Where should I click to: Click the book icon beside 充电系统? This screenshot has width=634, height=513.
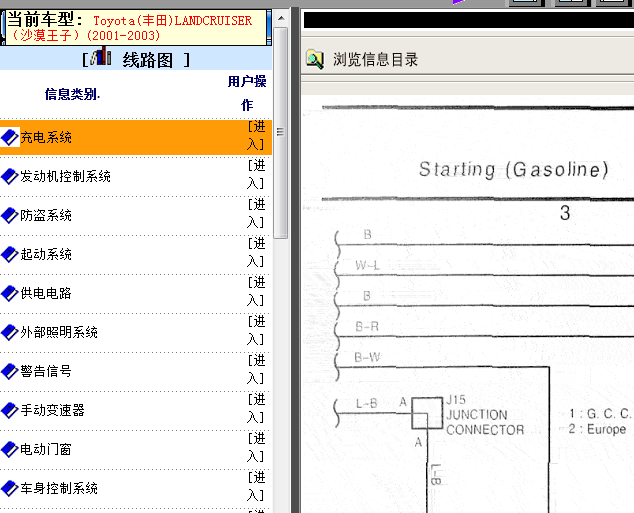[10, 137]
